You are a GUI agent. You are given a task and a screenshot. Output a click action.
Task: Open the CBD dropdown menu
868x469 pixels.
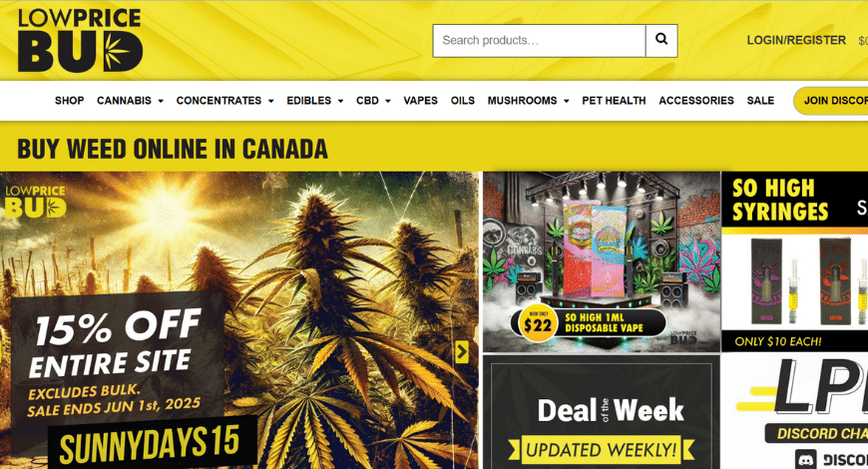373,101
